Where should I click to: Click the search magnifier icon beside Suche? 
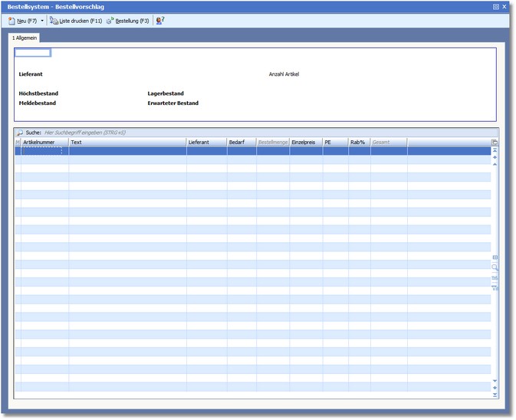(x=20, y=133)
